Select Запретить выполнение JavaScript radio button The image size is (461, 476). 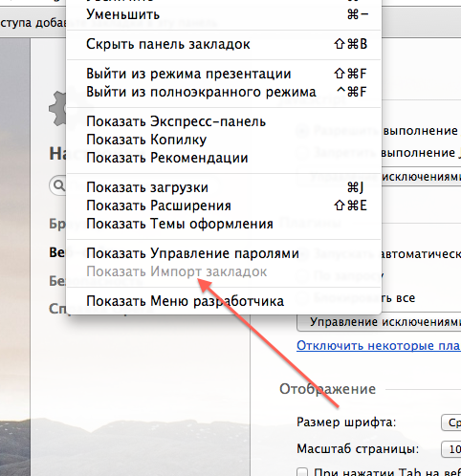coord(302,153)
